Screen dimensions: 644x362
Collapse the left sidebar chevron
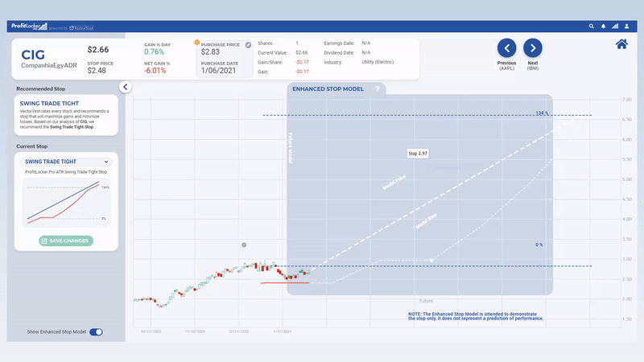(x=126, y=87)
